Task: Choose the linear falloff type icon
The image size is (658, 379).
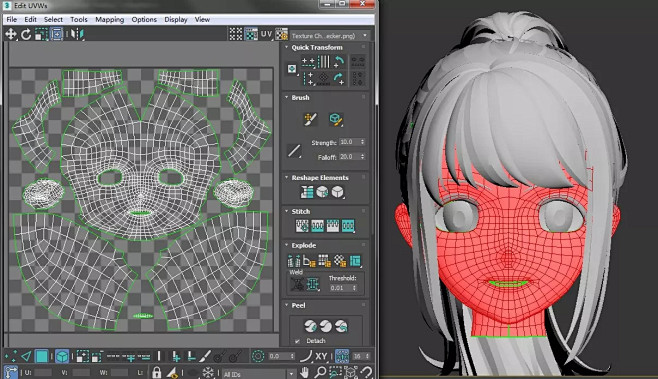Action: pyautogui.click(x=294, y=151)
